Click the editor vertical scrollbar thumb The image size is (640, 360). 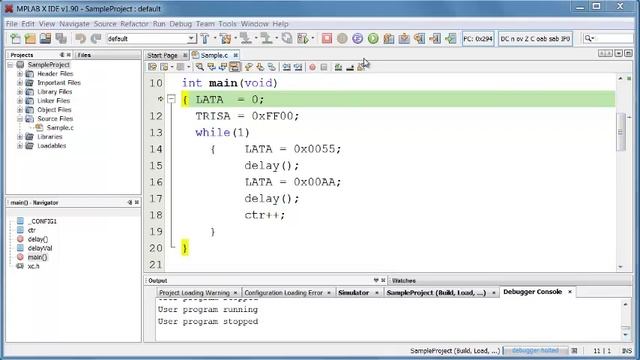click(x=621, y=132)
